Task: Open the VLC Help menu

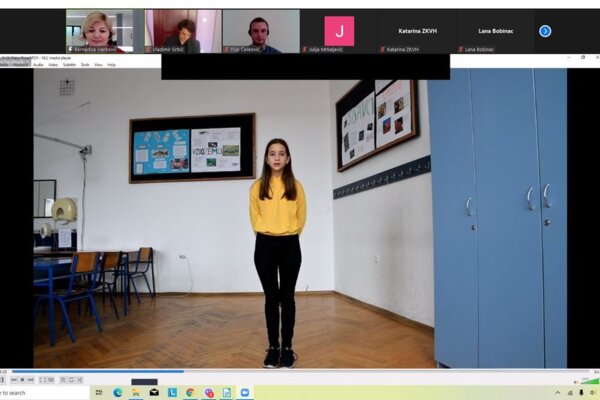Action: 111,64
